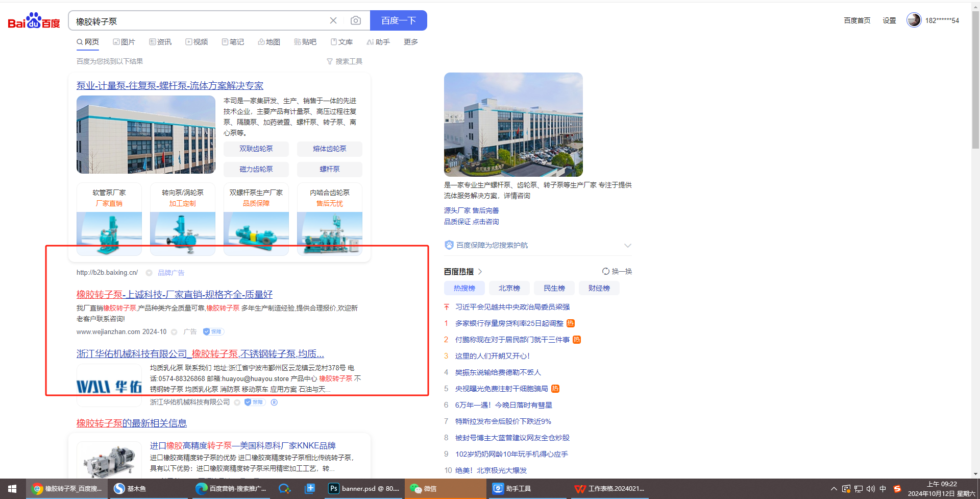Click the 品质保证 点击咨询 link
Screen dimensions: 980x499
pyautogui.click(x=472, y=222)
